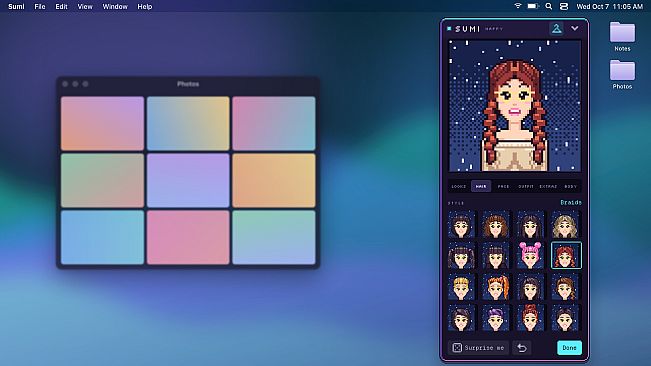
Task: Collapse the Sumi panel with the chevron
Action: (x=575, y=29)
